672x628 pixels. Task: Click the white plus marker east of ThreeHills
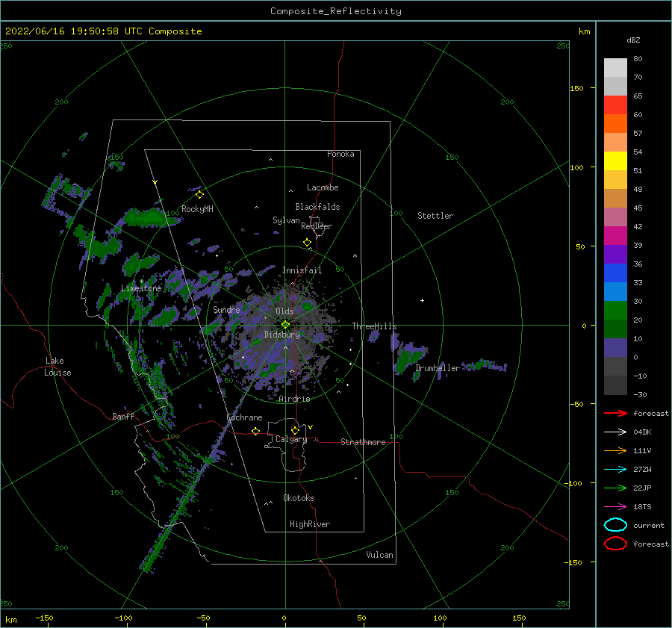422,300
